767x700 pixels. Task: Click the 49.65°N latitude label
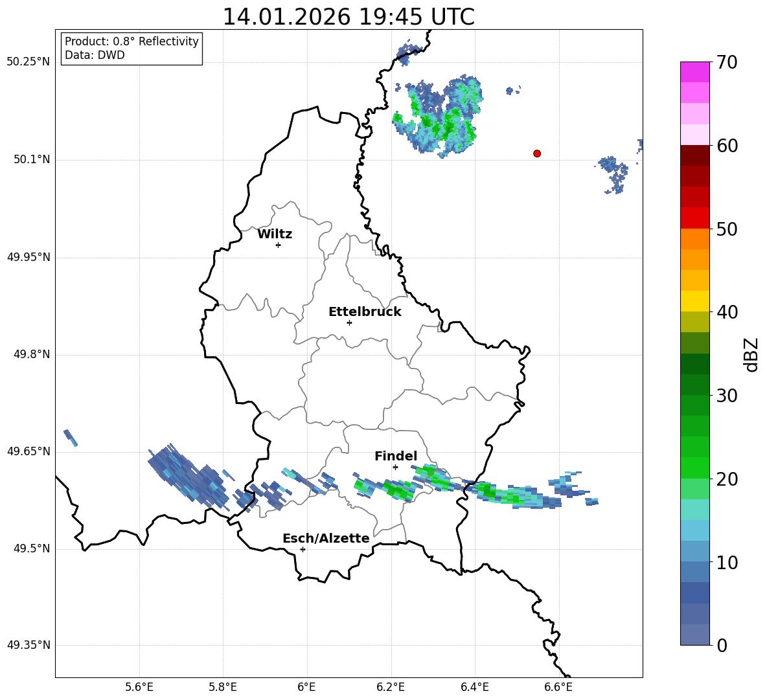point(28,451)
